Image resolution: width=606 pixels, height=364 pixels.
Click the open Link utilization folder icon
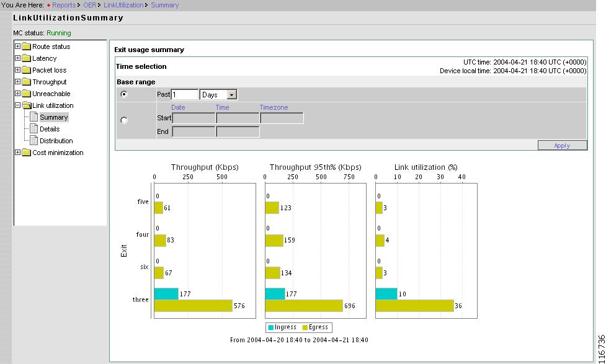tap(27, 105)
